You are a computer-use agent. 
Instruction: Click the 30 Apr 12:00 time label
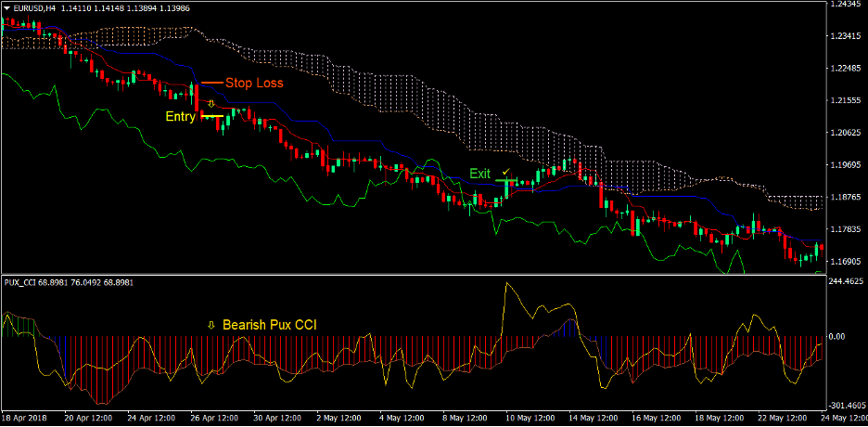pos(277,418)
